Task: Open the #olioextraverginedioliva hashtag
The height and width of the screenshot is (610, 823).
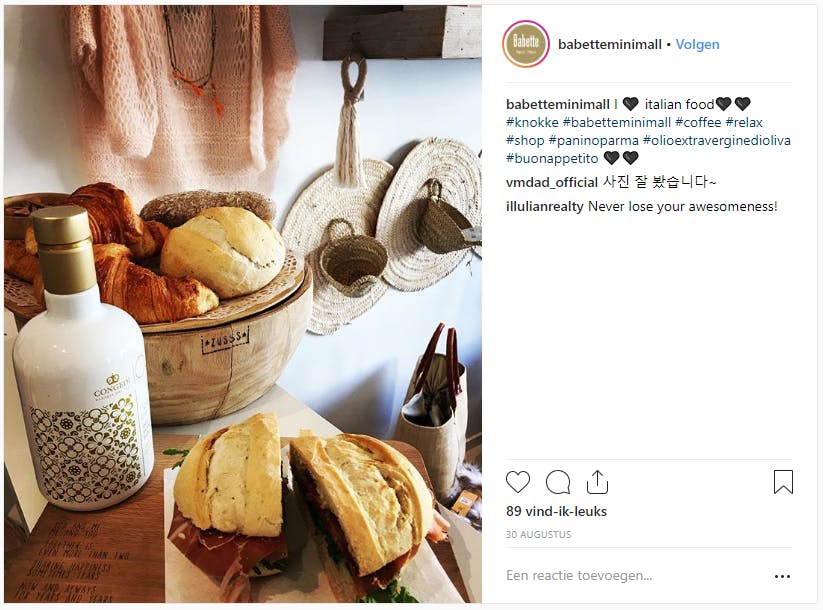Action: tap(716, 140)
